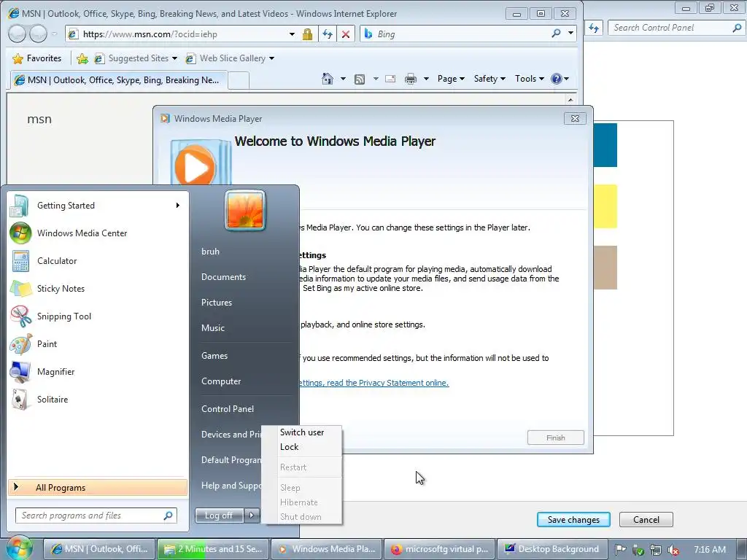Click the network tray icon
The image size is (747, 560).
pos(656,550)
